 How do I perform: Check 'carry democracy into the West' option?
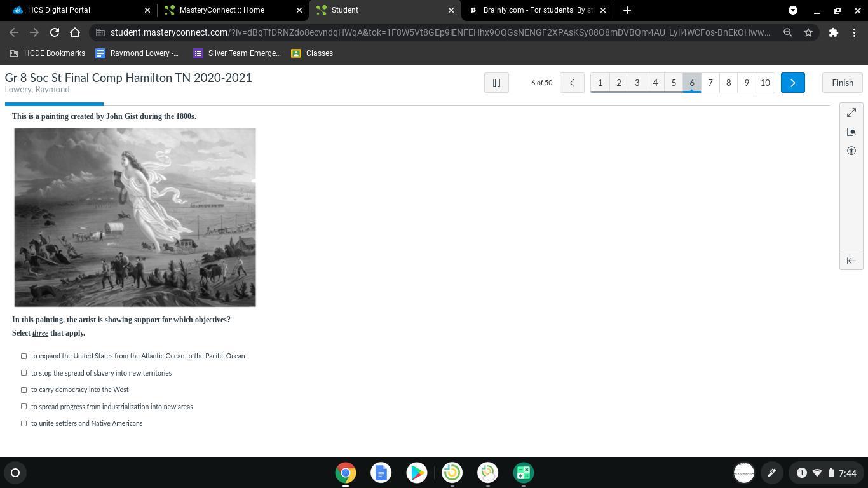24,390
